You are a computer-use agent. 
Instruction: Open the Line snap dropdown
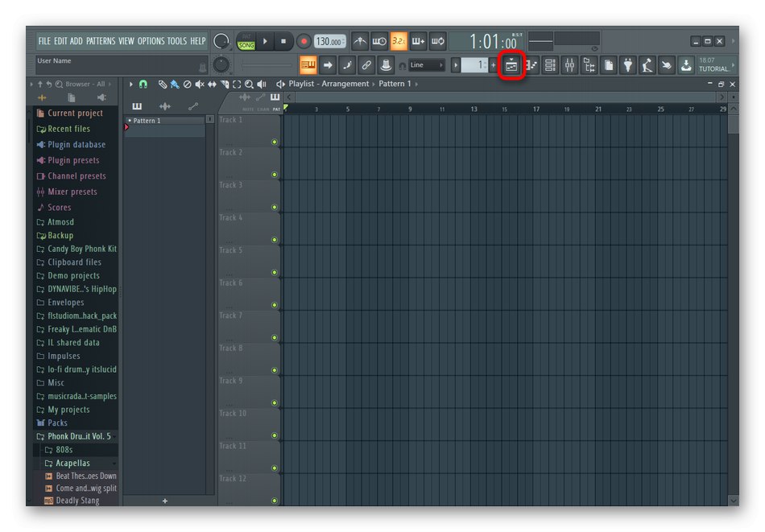click(427, 65)
